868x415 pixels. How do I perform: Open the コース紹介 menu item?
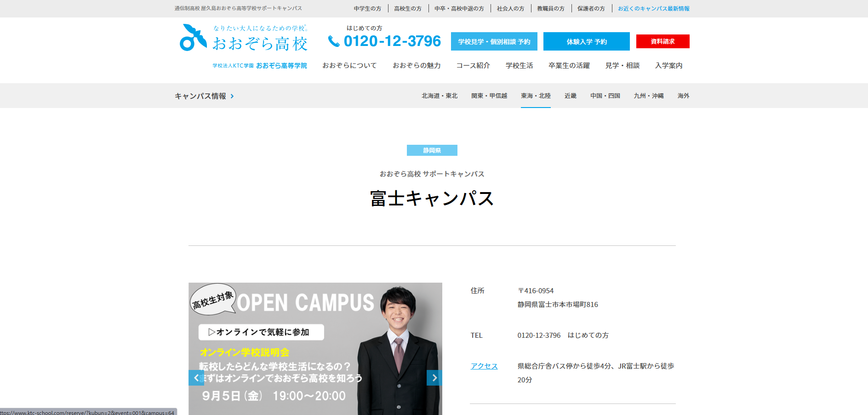(473, 66)
